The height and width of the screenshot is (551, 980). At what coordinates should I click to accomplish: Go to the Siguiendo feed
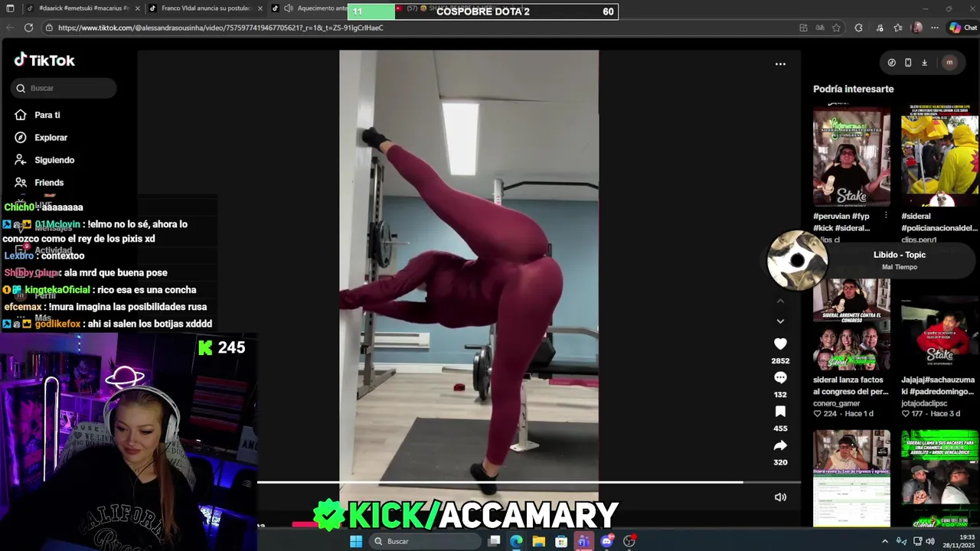click(44, 160)
